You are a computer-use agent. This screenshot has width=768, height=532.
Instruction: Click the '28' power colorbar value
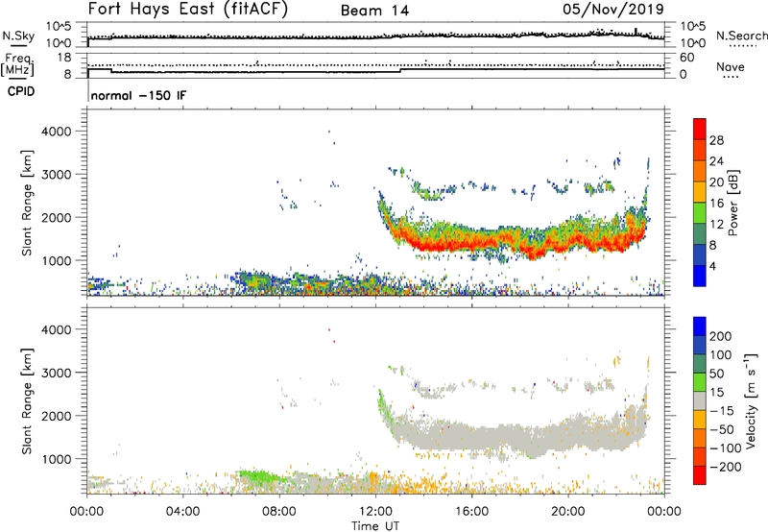[716, 140]
